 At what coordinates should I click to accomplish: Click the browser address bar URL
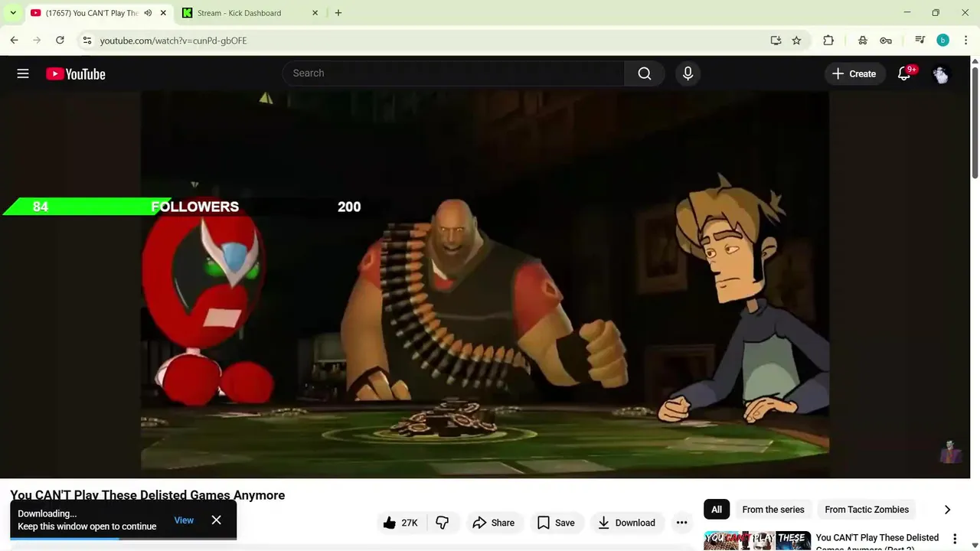tap(174, 41)
